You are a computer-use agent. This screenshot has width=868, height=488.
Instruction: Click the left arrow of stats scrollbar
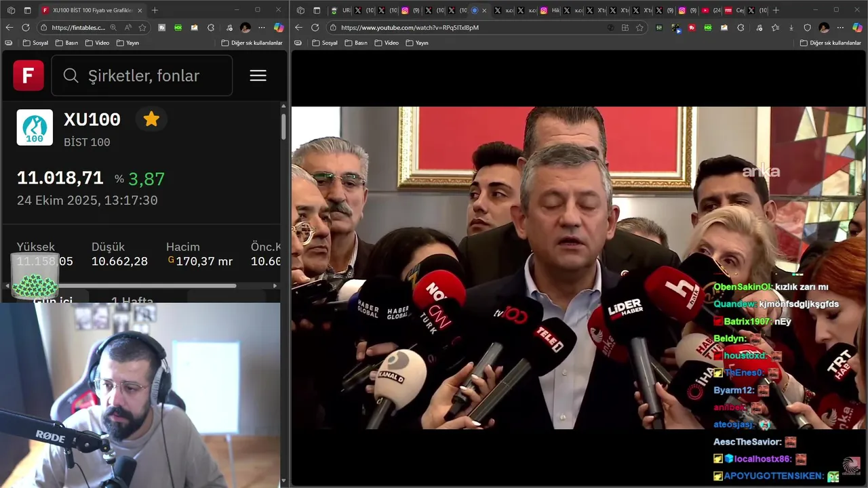(x=7, y=285)
